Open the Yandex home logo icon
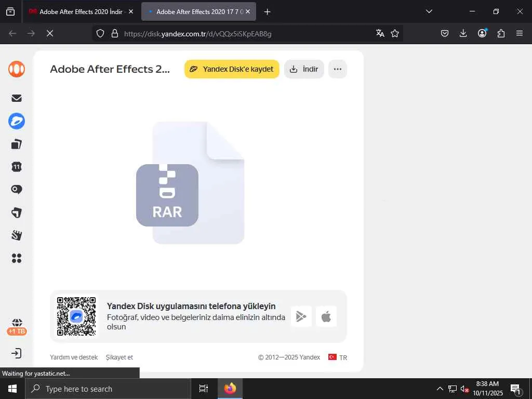 pyautogui.click(x=17, y=69)
